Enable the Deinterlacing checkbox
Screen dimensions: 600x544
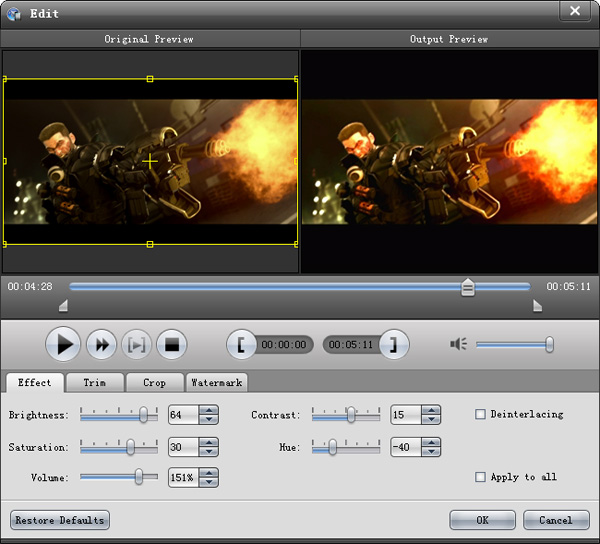coord(480,414)
